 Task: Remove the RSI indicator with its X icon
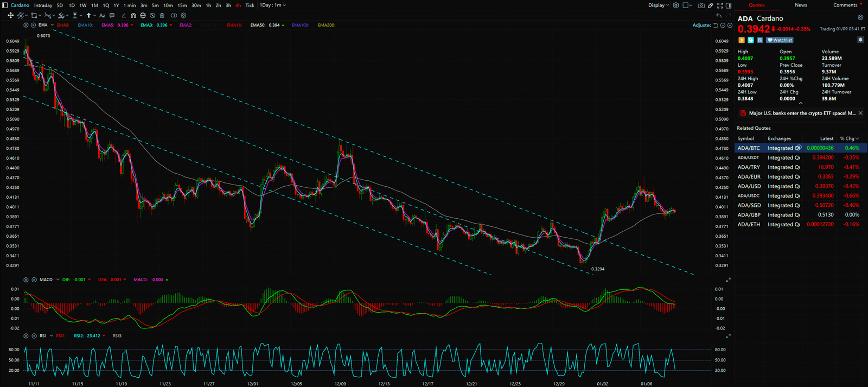[34, 336]
